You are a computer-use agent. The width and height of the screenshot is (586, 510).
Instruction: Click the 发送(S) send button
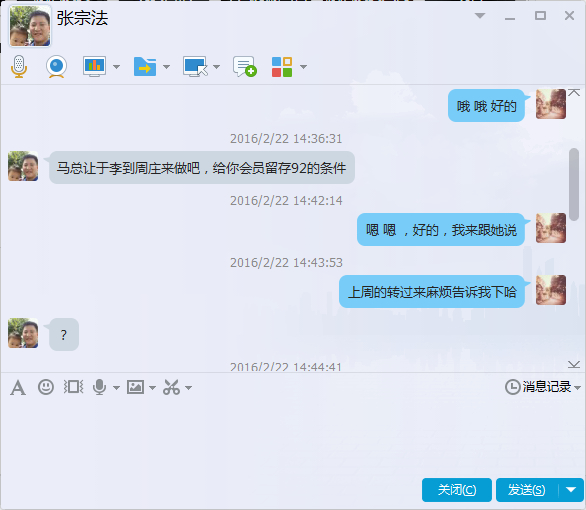click(x=527, y=489)
